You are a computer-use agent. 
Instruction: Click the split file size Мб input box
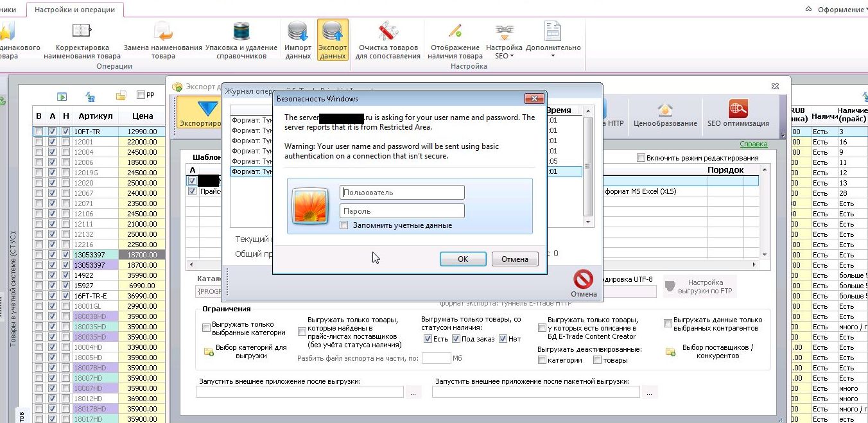(x=436, y=358)
